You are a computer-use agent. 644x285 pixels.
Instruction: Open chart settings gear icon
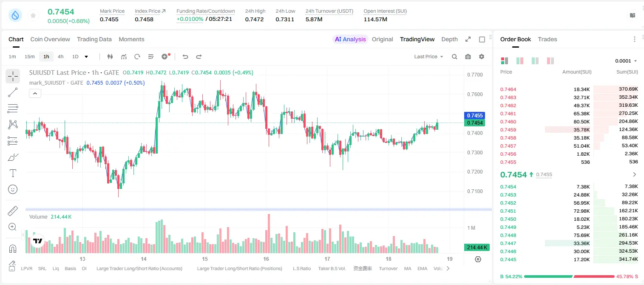pos(482,57)
